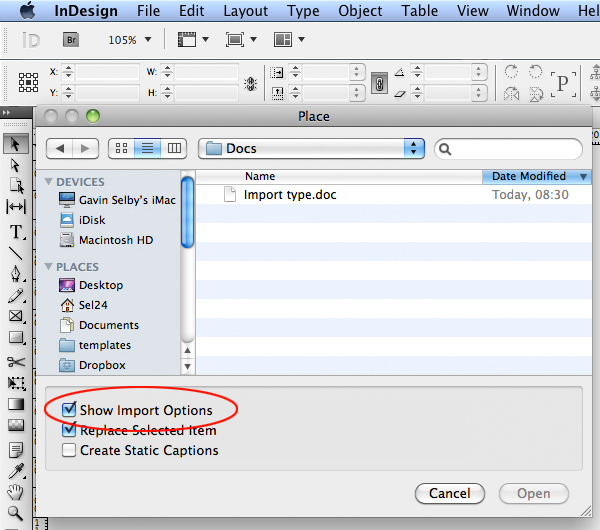The image size is (600, 530).
Task: Open the Arrange Documents dropdown
Action: tap(289, 39)
